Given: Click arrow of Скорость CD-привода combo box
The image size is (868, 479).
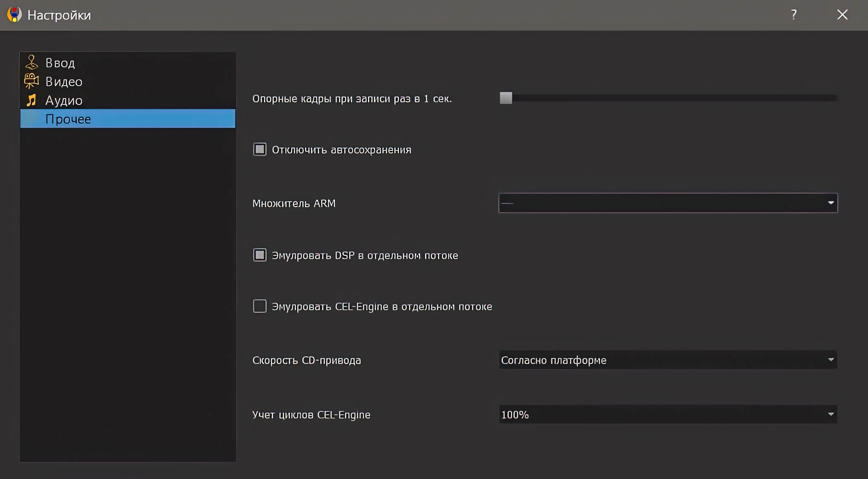Looking at the screenshot, I should click(831, 360).
